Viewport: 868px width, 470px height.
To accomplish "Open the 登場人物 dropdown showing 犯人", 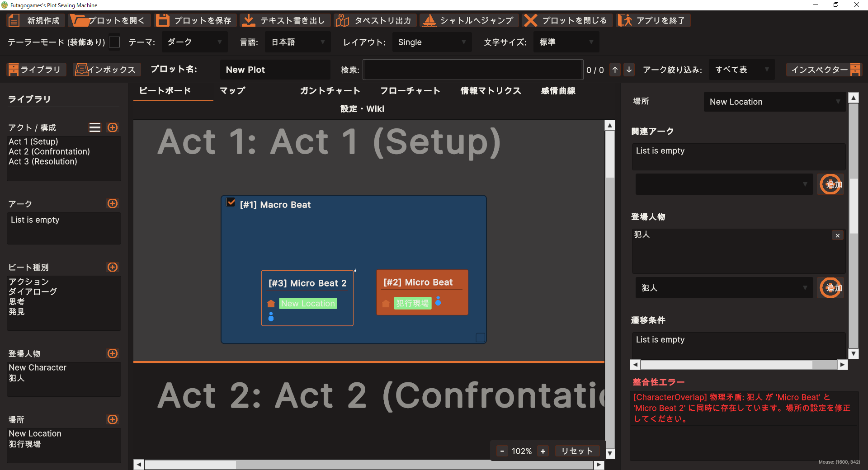I will point(724,288).
